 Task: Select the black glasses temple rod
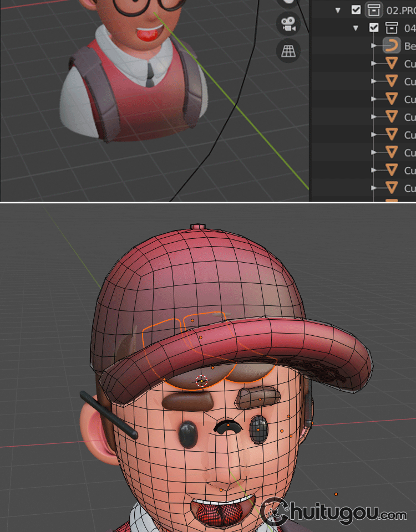tap(109, 415)
